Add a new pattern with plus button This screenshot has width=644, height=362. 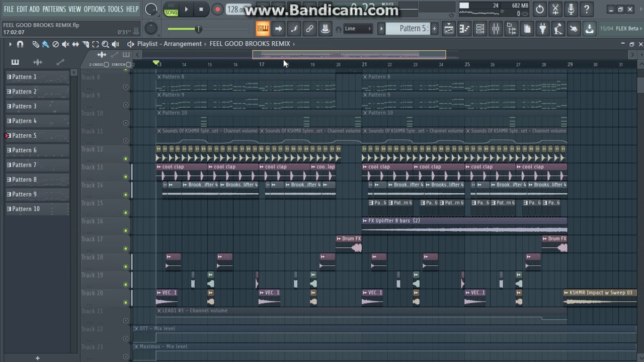[x=434, y=29]
